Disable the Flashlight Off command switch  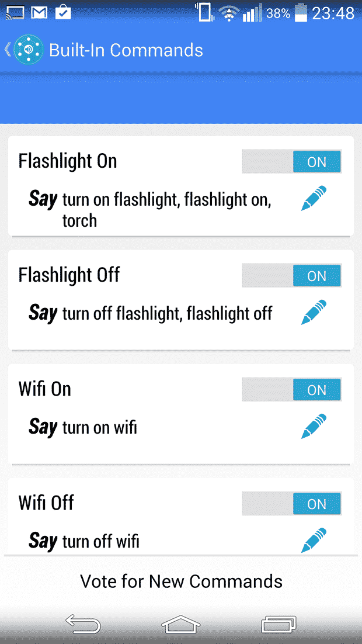point(291,275)
